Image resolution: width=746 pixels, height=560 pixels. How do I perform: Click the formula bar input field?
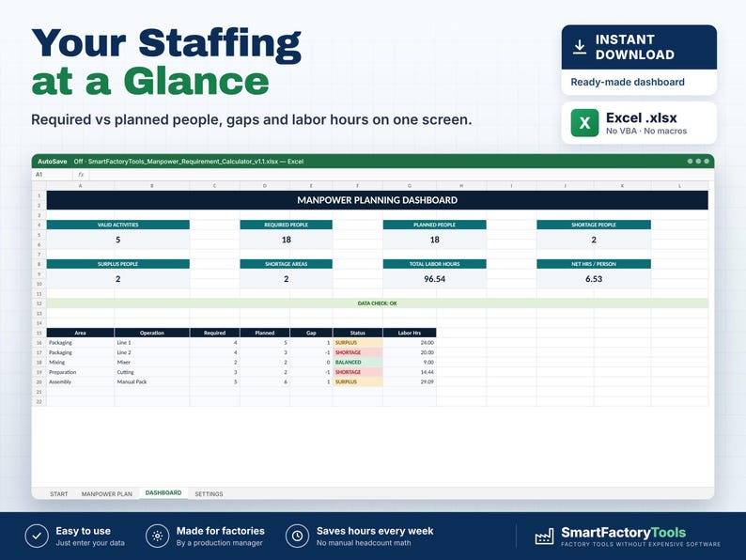[x=401, y=175]
